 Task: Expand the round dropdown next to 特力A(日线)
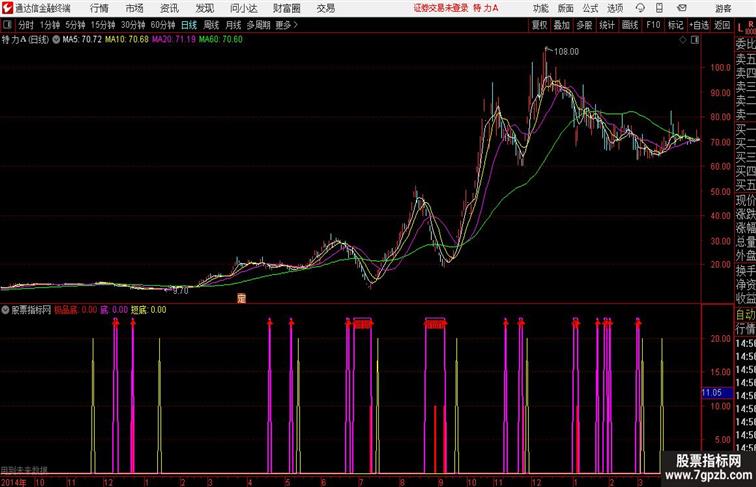[x=56, y=40]
